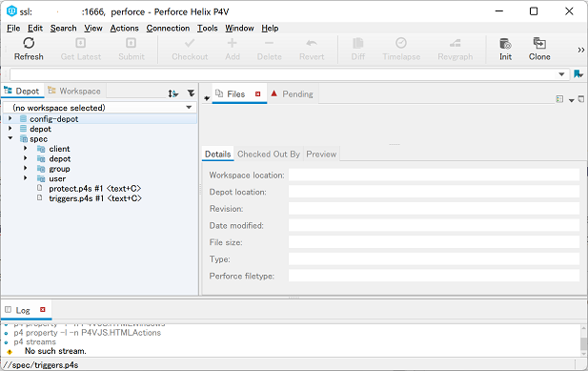This screenshot has width=588, height=371.
Task: Click the protect.p4s file icon
Action: (39, 188)
